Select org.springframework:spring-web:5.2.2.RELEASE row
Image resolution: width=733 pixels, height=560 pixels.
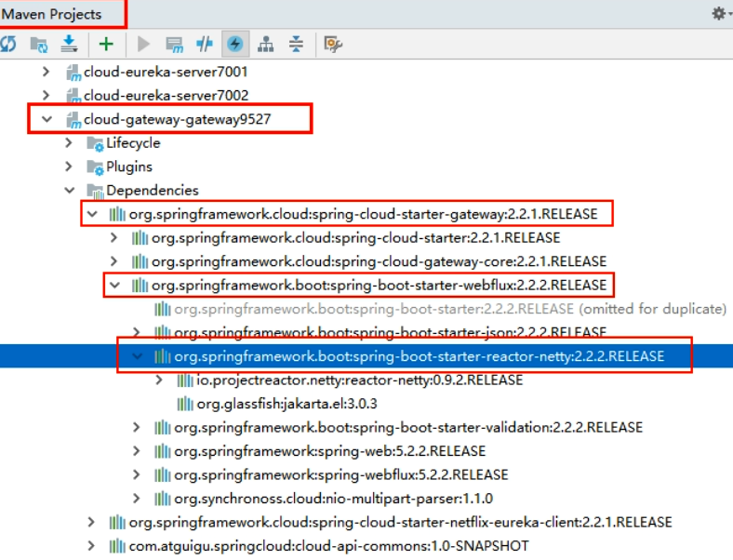coord(330,451)
